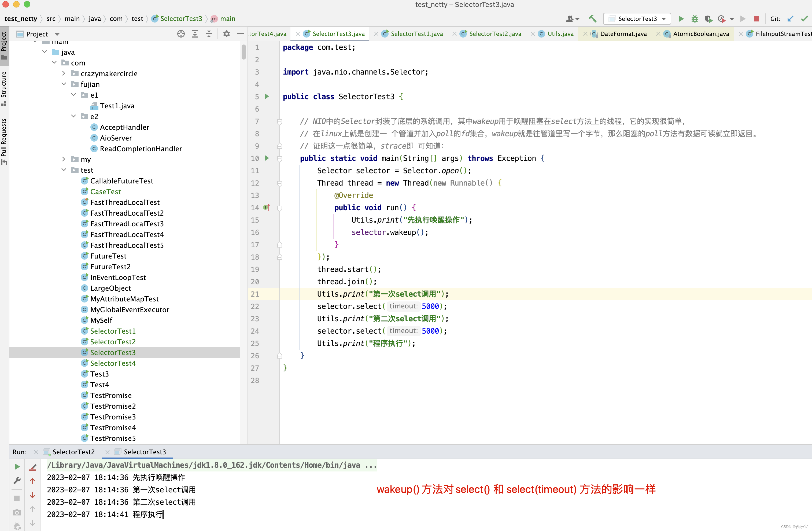
Task: Collapse the e1 package
Action: pyautogui.click(x=73, y=95)
